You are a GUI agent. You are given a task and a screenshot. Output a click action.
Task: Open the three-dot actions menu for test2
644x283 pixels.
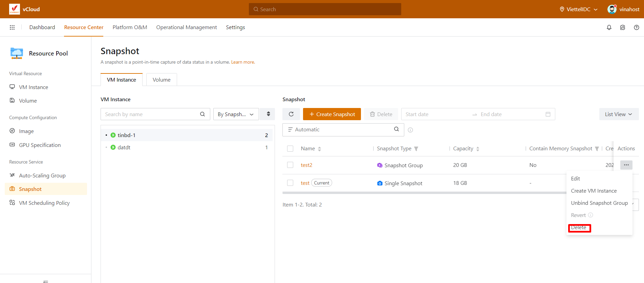626,165
